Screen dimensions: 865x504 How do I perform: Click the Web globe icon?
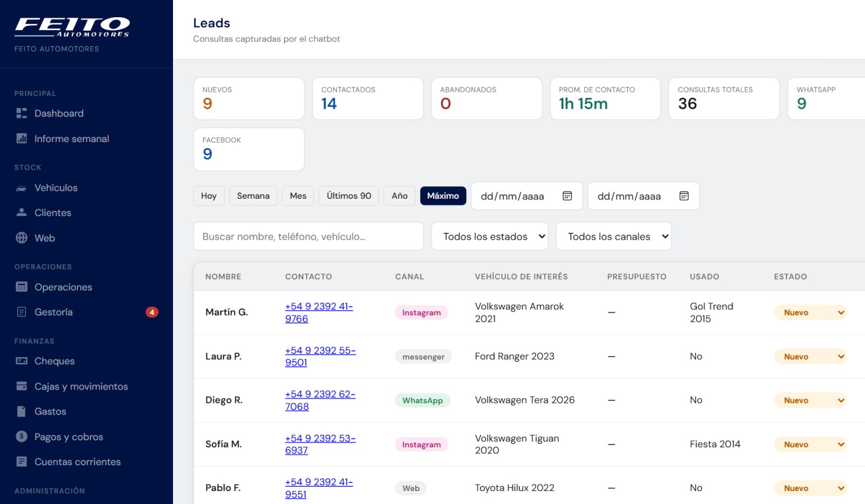click(x=22, y=238)
